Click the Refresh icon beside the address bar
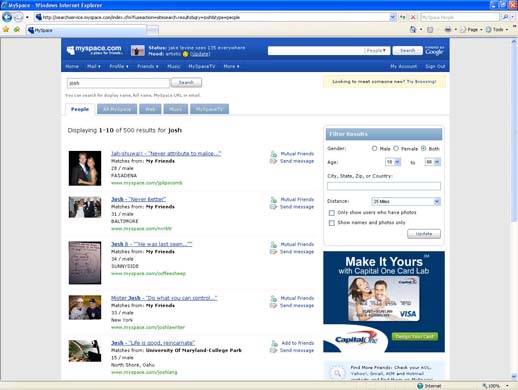The width and height of the screenshot is (518, 390). 403,17
